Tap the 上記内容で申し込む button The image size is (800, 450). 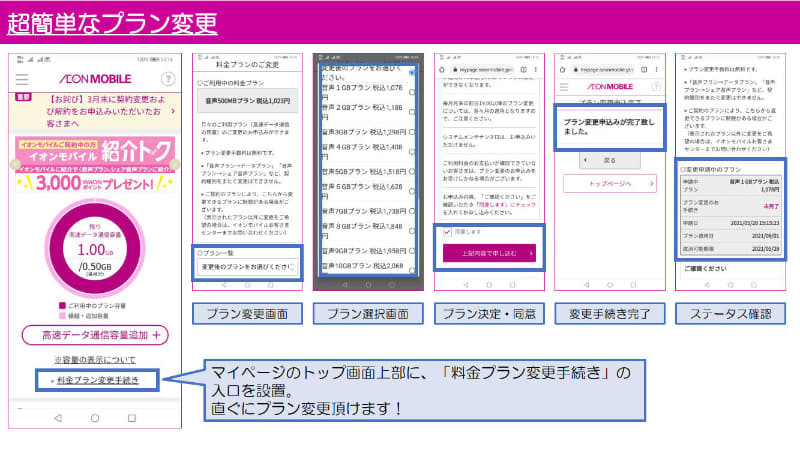[x=489, y=253]
